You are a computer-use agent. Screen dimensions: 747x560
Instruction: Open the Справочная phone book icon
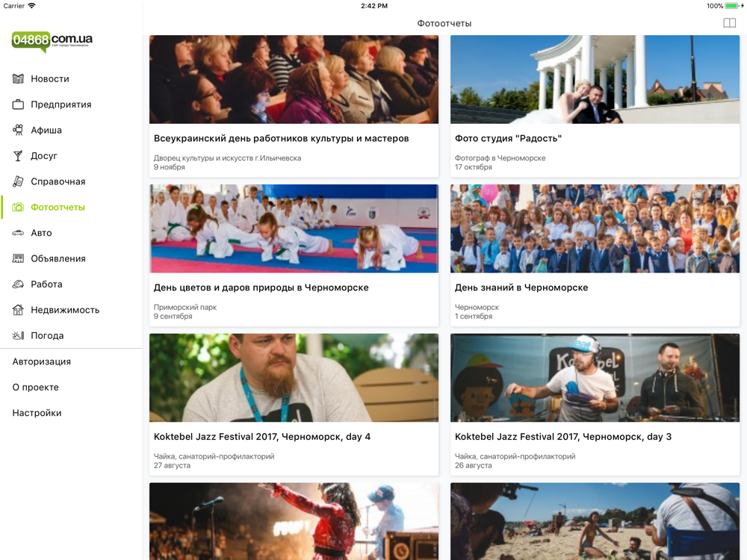tap(18, 181)
